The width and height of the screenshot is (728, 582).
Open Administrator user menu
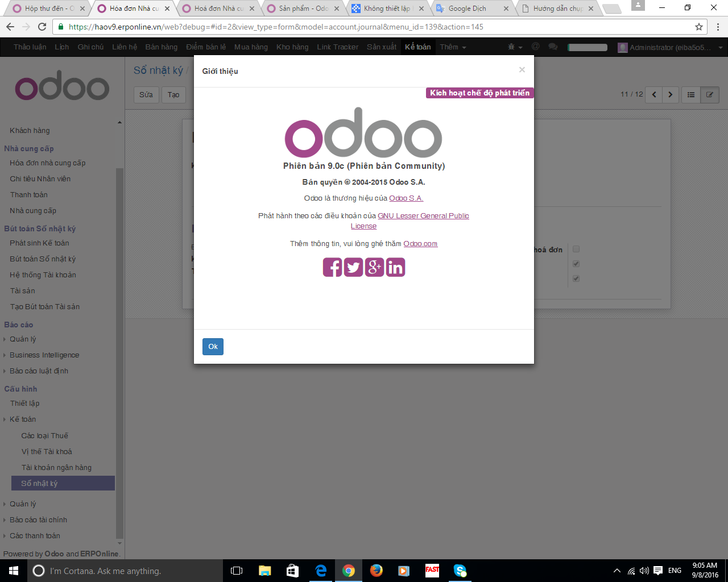click(670, 48)
